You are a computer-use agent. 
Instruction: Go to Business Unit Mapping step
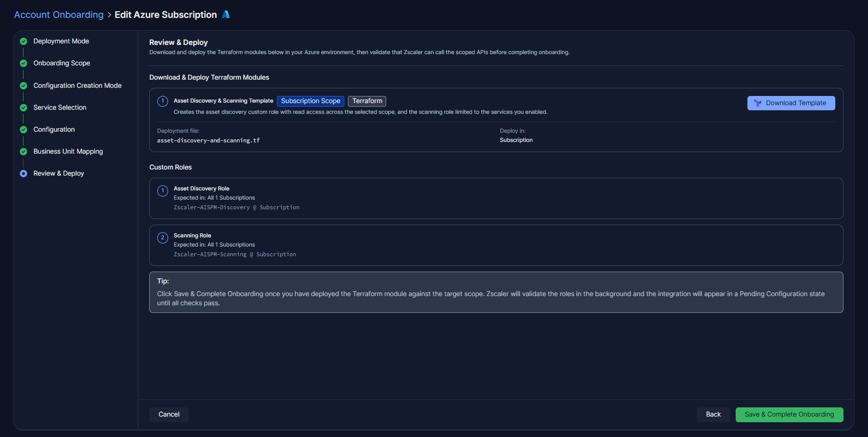tap(68, 152)
